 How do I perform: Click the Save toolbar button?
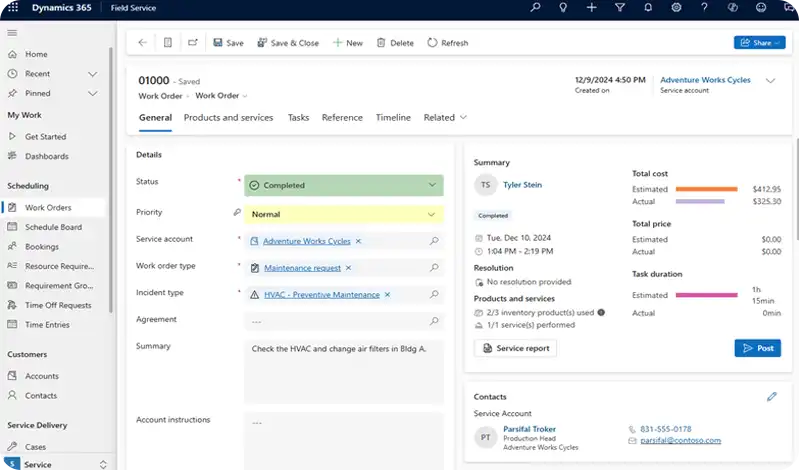click(228, 43)
